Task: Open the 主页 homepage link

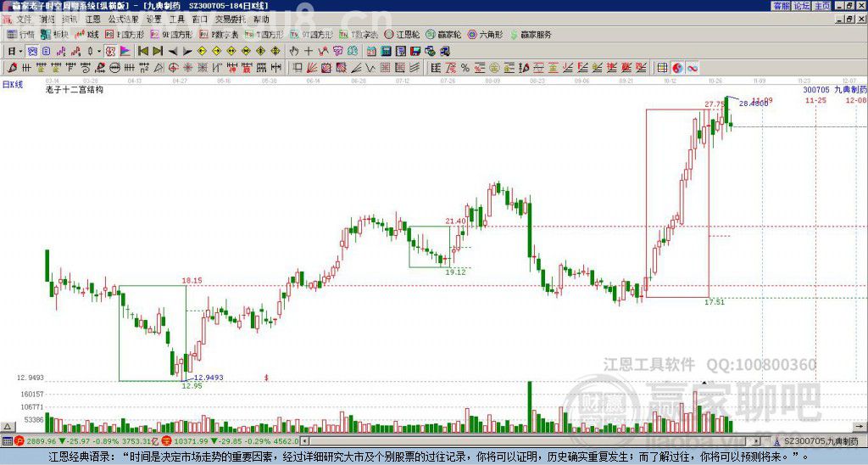Action: pos(821,6)
